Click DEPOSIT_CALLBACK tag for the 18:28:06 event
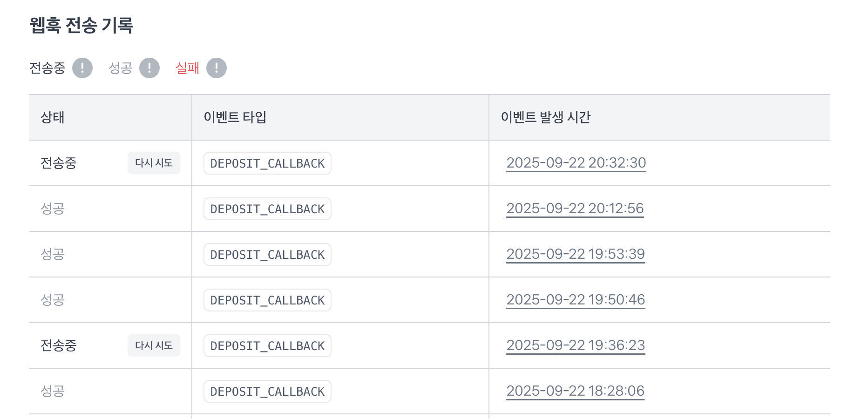Image resolution: width=868 pixels, height=419 pixels. pos(267,391)
